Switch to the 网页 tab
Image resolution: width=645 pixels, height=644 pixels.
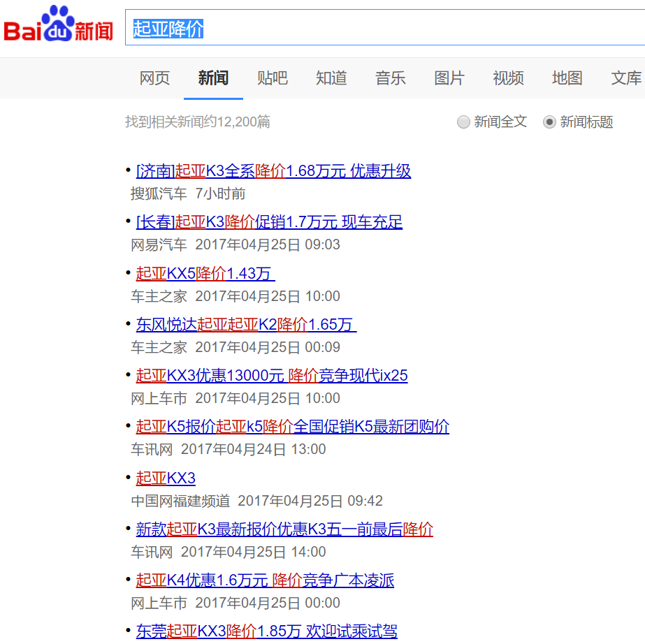click(154, 78)
